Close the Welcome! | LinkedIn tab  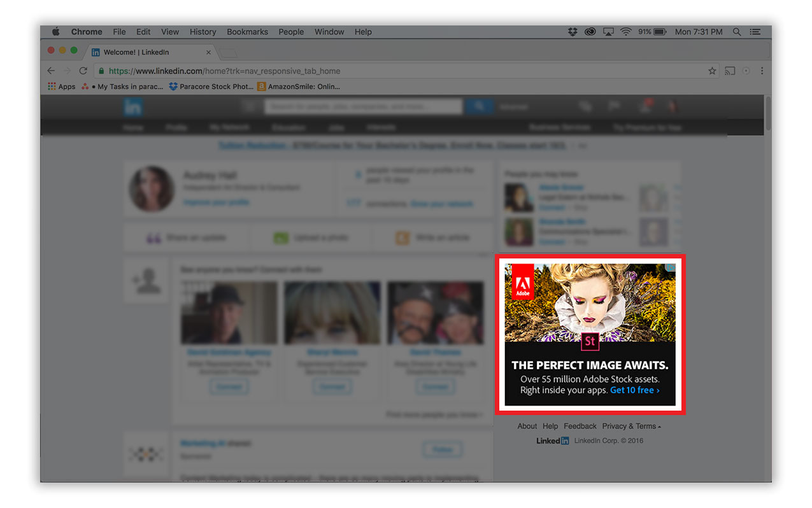click(x=208, y=52)
